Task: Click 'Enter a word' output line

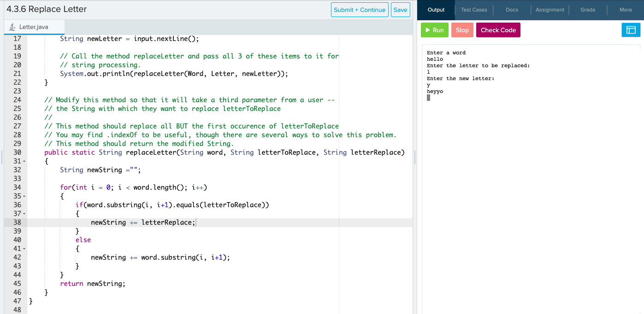Action: [446, 52]
